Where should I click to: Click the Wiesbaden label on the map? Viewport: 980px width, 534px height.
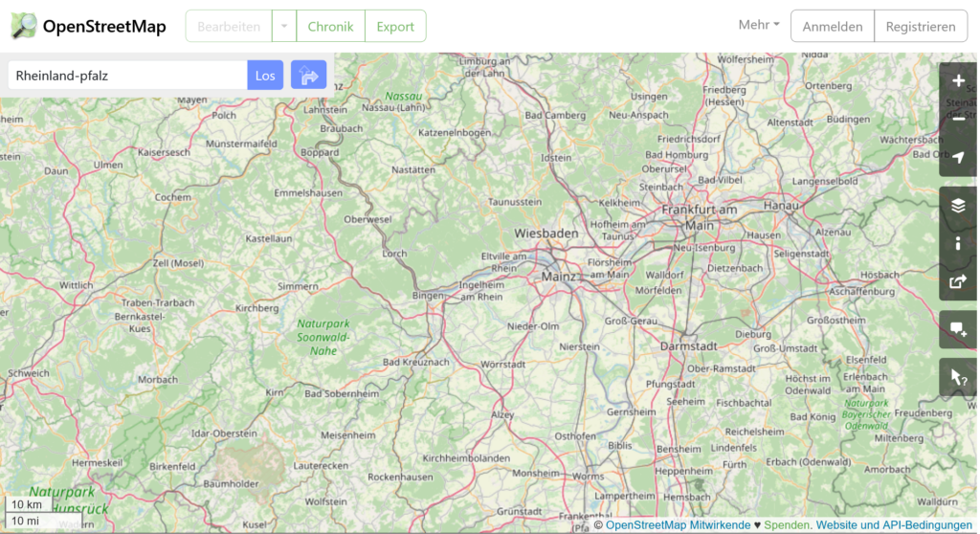(546, 234)
